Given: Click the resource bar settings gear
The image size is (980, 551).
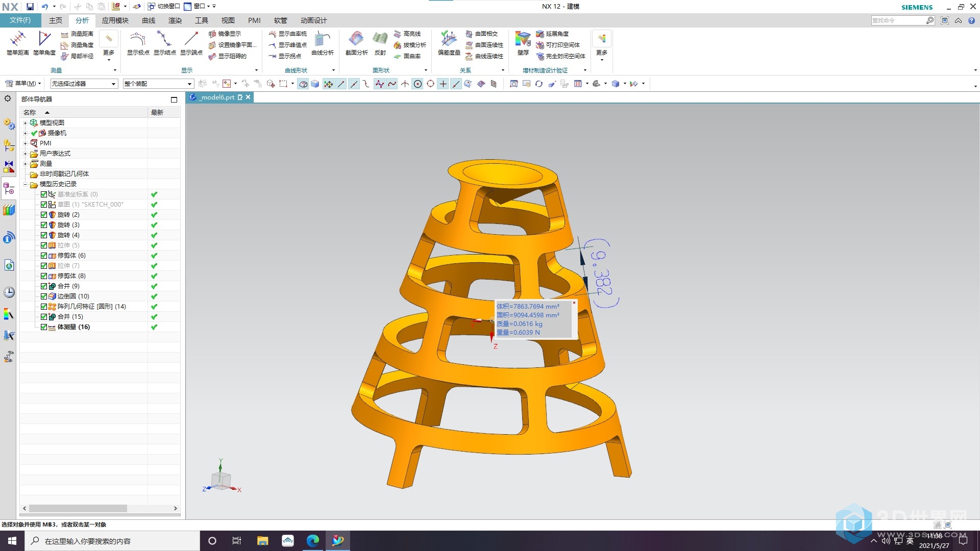Looking at the screenshot, I should tap(8, 98).
